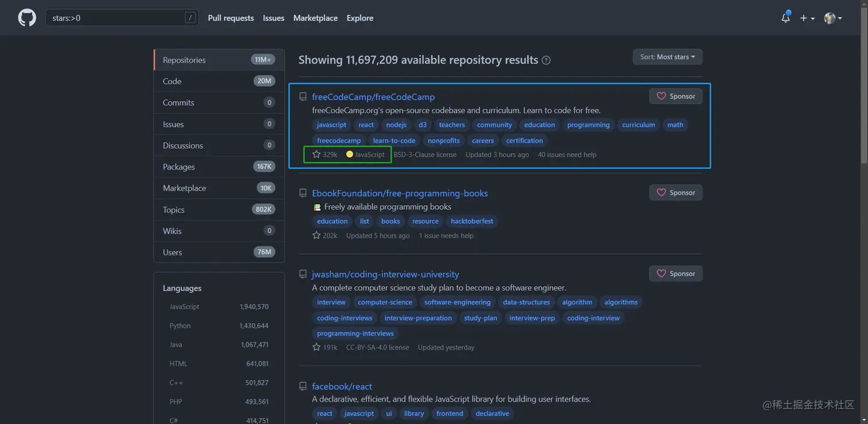
Task: Click the hacktoberfest topic tag
Action: tap(472, 221)
